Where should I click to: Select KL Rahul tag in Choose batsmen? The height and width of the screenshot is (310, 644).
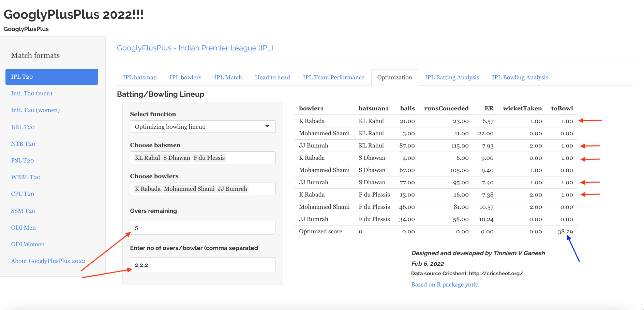click(147, 158)
